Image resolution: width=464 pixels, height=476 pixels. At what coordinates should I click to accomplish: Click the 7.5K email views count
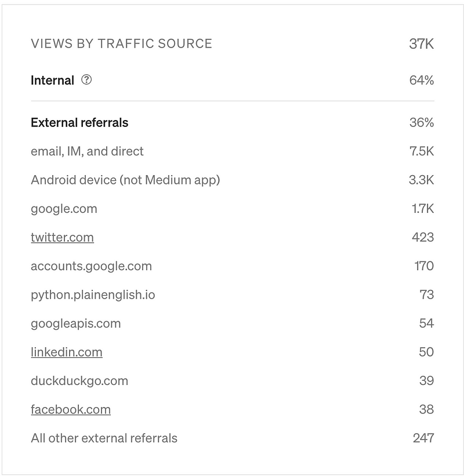tap(421, 151)
